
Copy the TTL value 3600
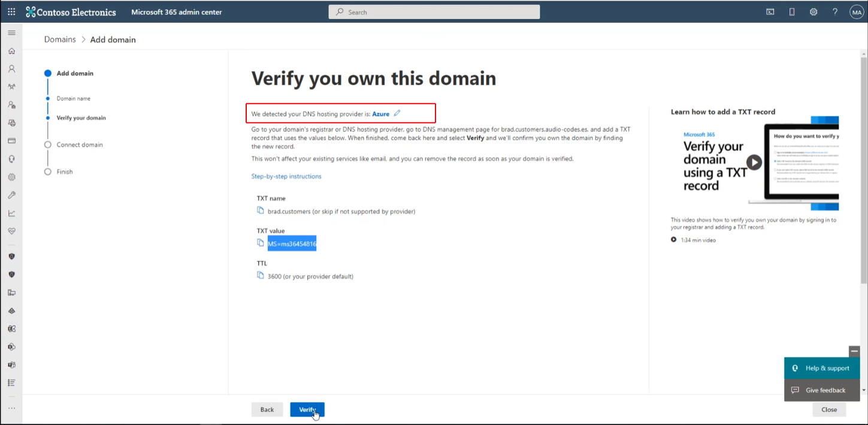click(261, 275)
